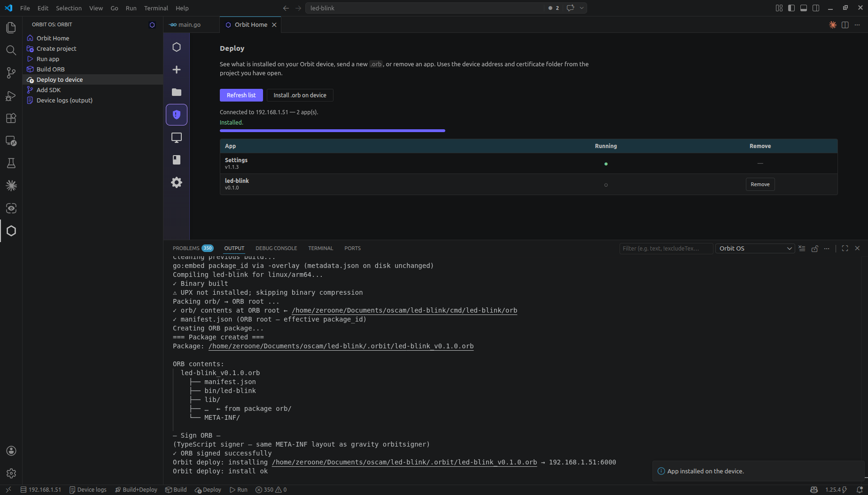Open editor More Actions ellipsis
This screenshot has height=495, width=868.
857,25
